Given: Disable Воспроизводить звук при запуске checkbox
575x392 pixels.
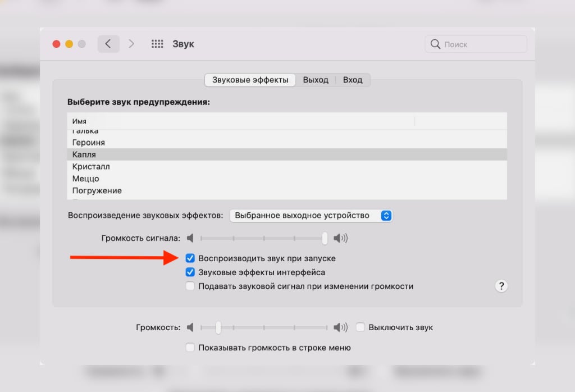Looking at the screenshot, I should (x=190, y=258).
